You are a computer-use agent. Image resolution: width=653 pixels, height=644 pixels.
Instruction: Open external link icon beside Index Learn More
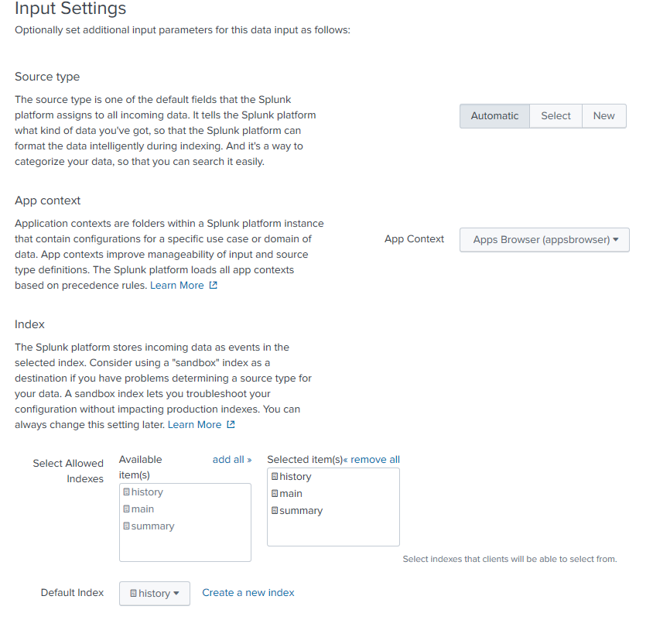tap(231, 424)
